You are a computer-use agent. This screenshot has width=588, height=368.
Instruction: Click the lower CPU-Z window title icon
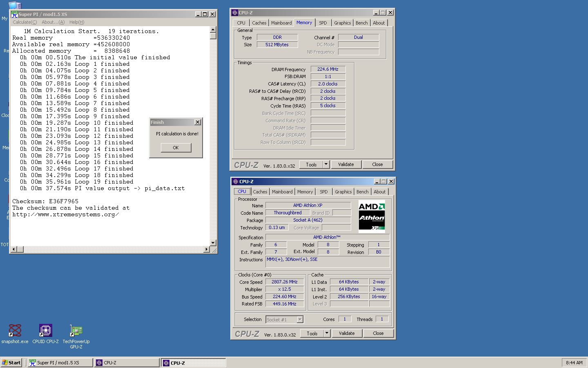[236, 182]
